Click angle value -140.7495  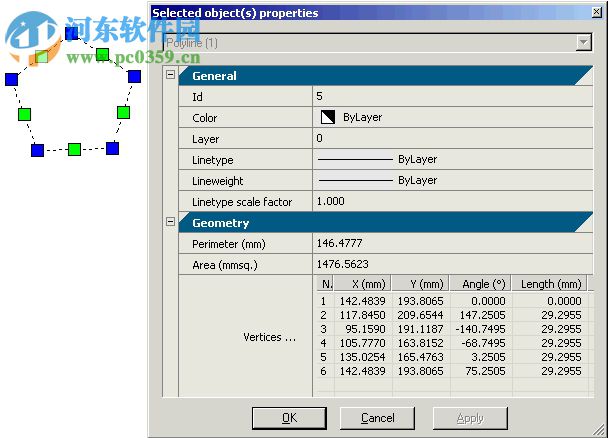click(x=480, y=329)
